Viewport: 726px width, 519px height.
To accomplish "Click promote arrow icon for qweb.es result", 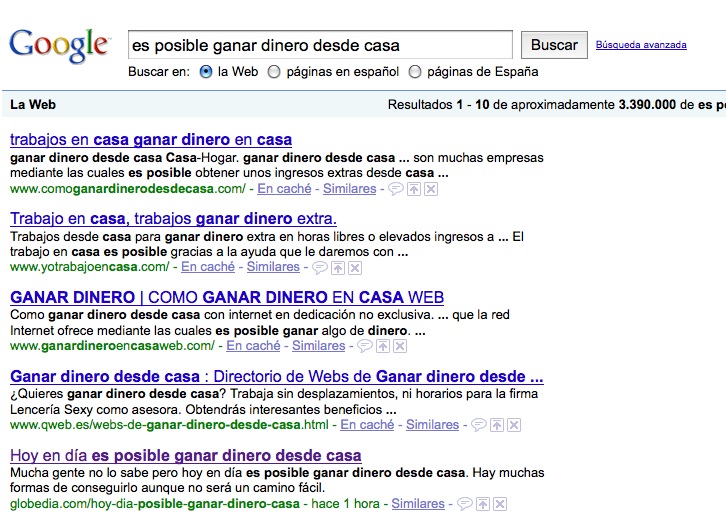I will pyautogui.click(x=497, y=425).
